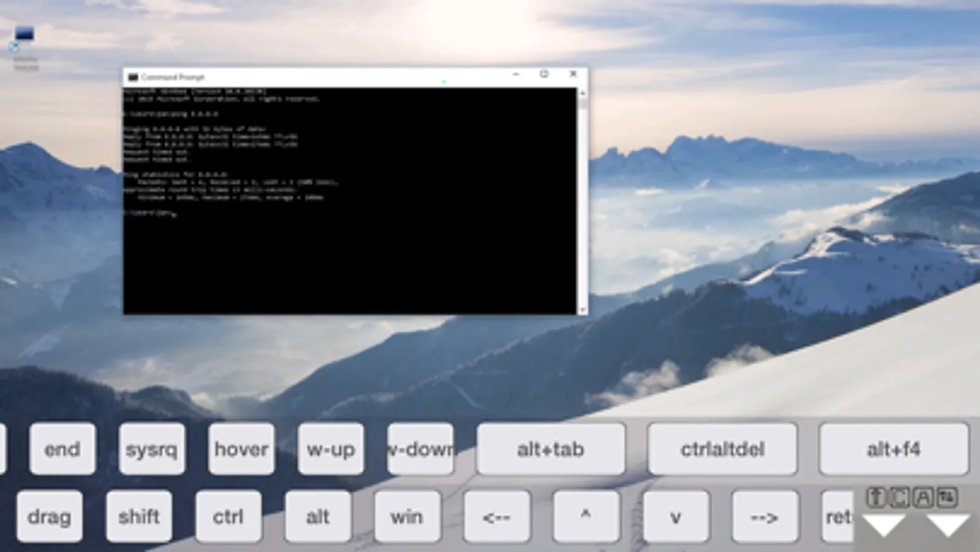980x552 pixels.
Task: Toggle the alt modifier key
Action: (318, 516)
